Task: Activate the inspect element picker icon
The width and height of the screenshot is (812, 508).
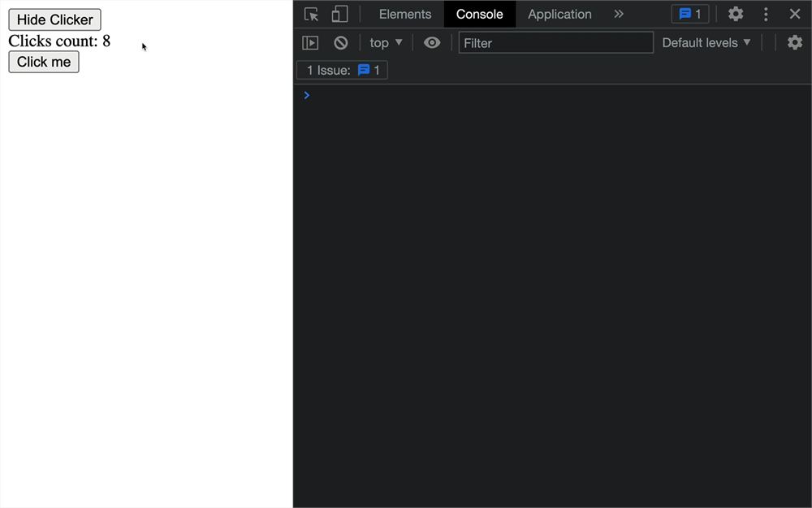Action: [311, 14]
